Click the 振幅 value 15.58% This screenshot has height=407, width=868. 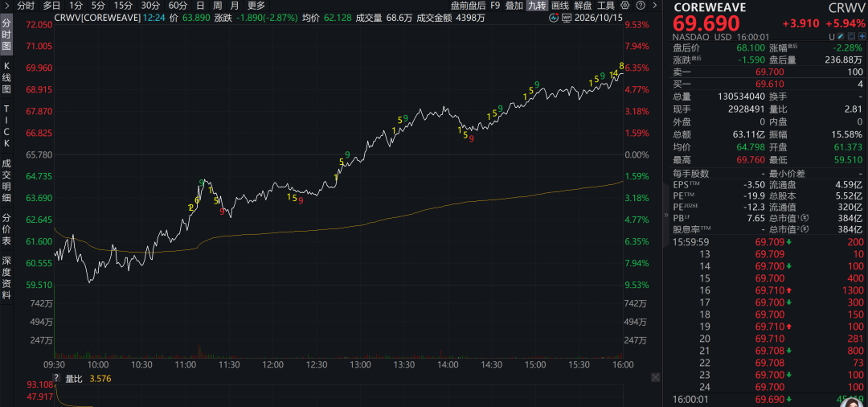point(848,134)
